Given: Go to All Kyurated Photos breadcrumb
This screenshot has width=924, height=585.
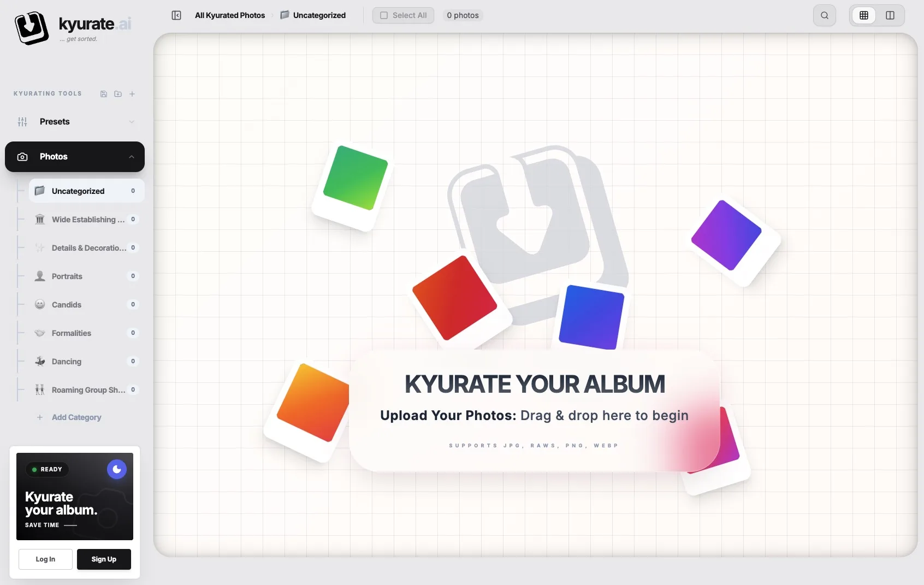Looking at the screenshot, I should pyautogui.click(x=230, y=15).
